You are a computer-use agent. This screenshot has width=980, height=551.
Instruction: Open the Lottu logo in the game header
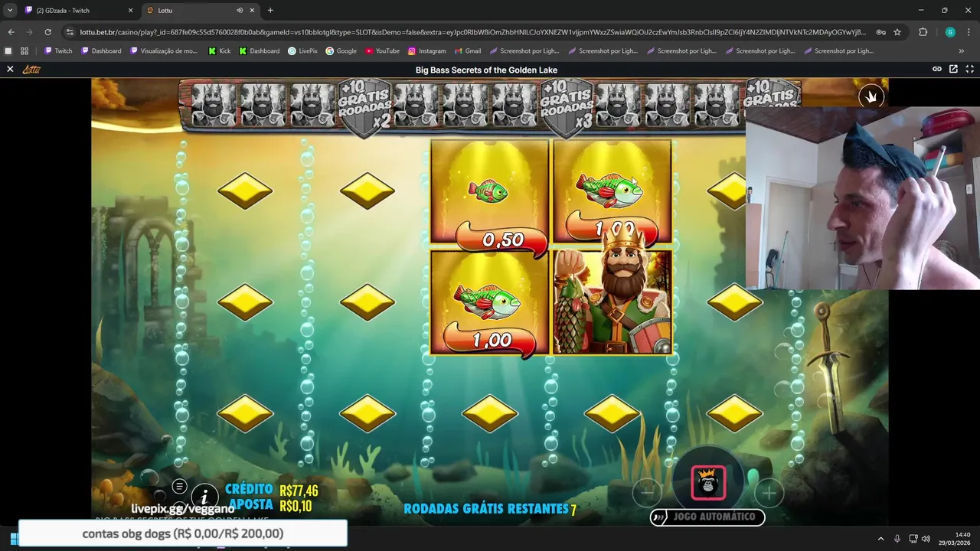pos(31,69)
